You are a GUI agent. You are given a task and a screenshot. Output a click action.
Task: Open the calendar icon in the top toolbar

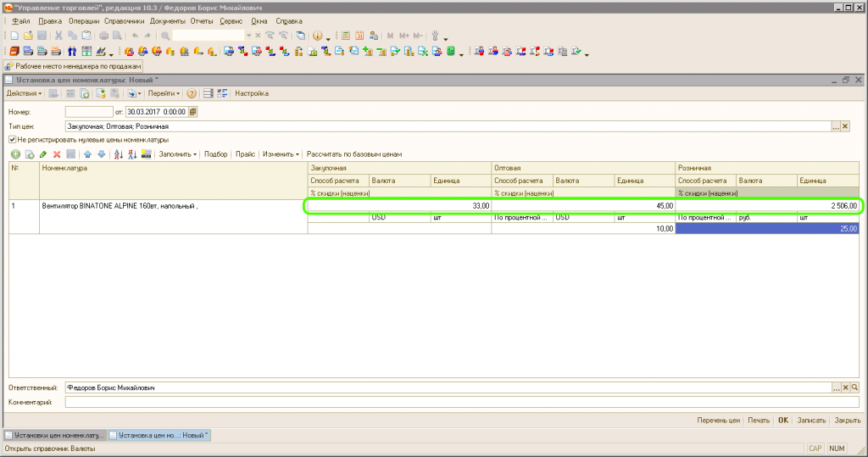(359, 36)
